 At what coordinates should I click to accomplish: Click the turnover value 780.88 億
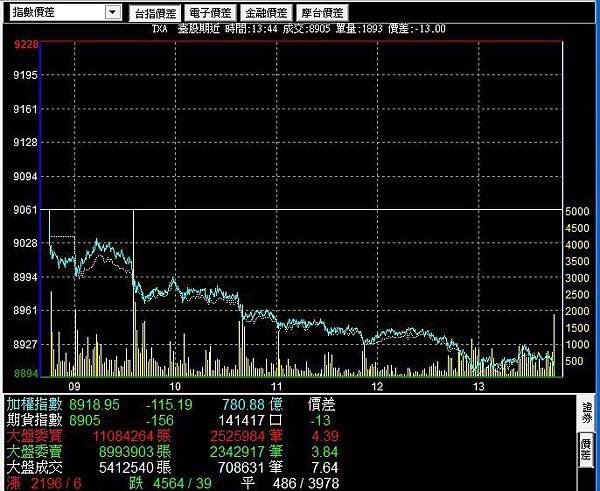coord(252,405)
